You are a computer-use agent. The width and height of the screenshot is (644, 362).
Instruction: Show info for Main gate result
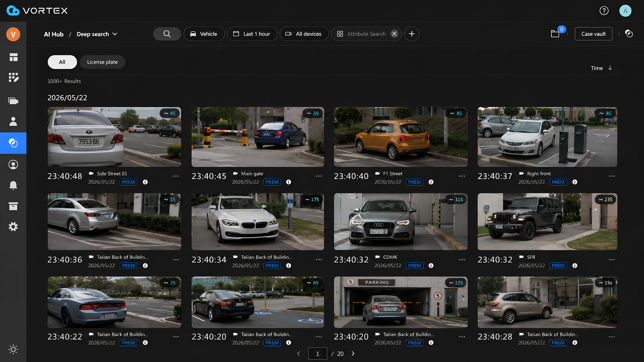289,182
